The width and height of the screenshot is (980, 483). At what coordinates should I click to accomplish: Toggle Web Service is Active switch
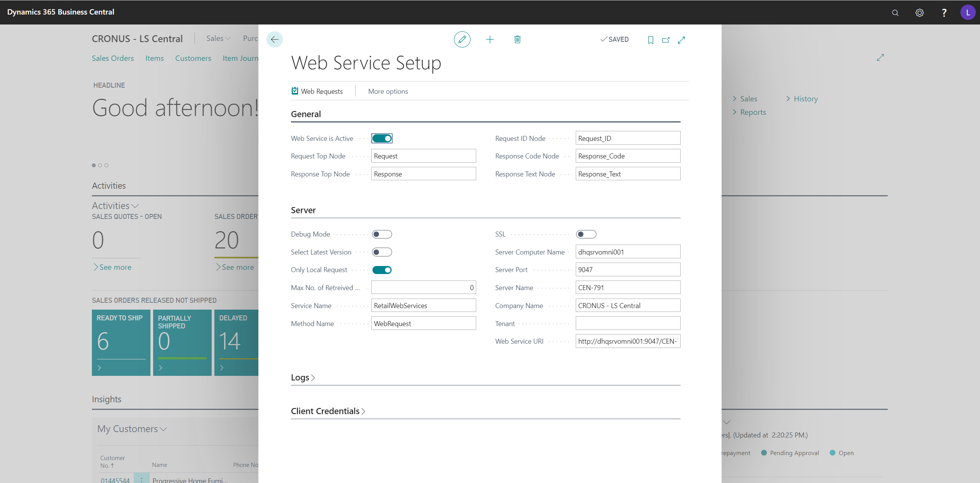point(382,139)
